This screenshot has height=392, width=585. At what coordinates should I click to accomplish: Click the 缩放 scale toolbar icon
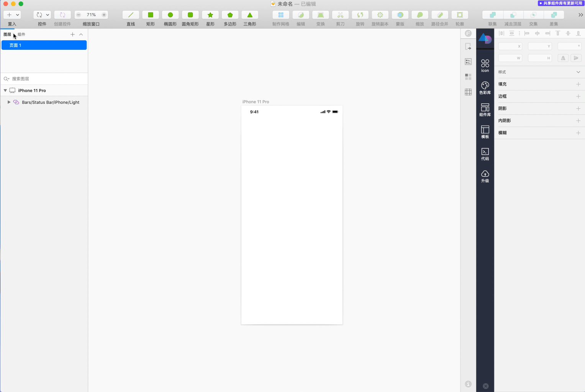pyautogui.click(x=420, y=15)
